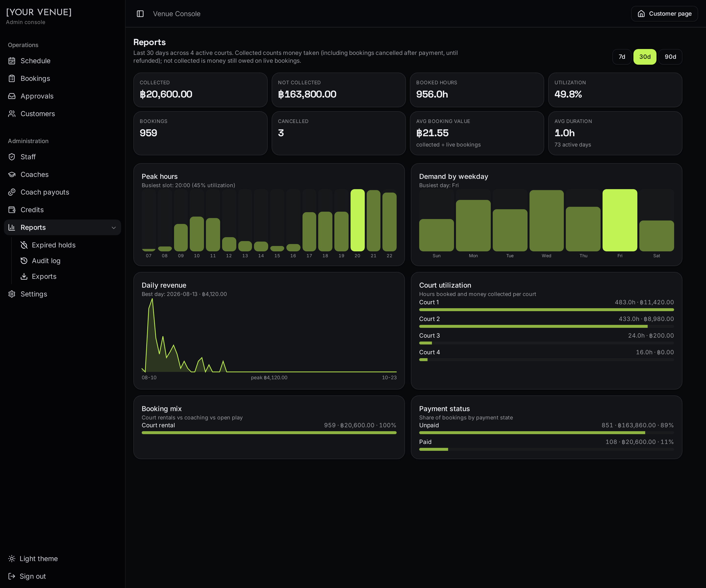
Task: Click the Unpaid payment status bar
Action: (546, 433)
